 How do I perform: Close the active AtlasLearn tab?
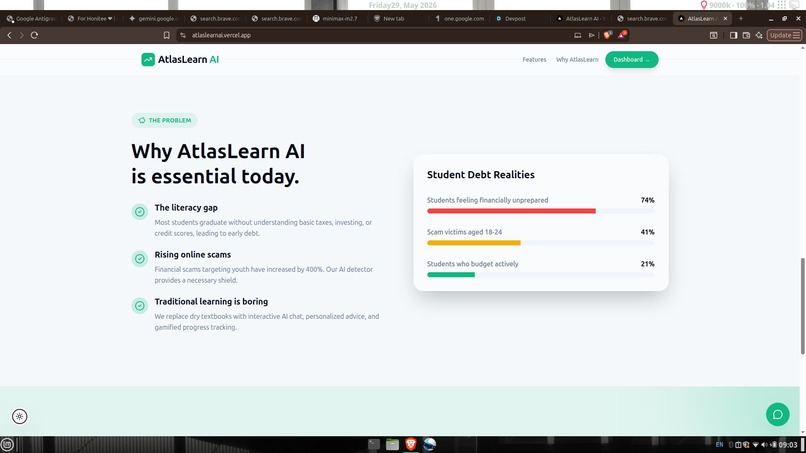click(725, 19)
